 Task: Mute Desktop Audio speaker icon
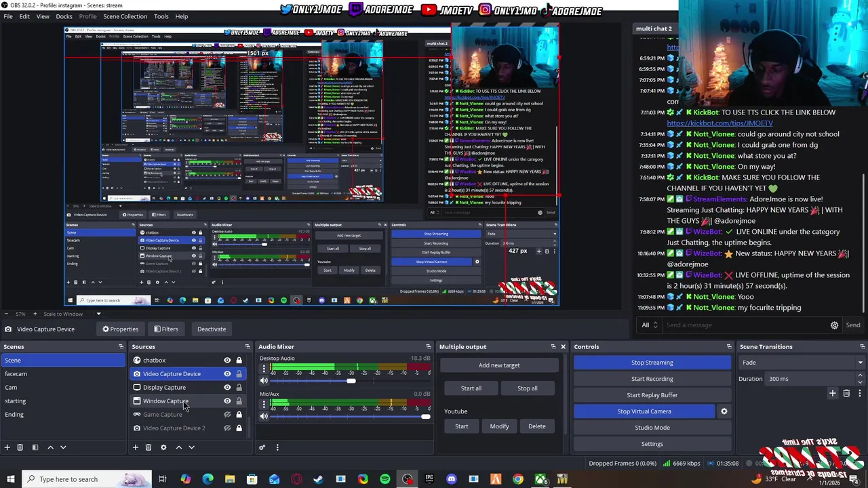[x=264, y=381]
